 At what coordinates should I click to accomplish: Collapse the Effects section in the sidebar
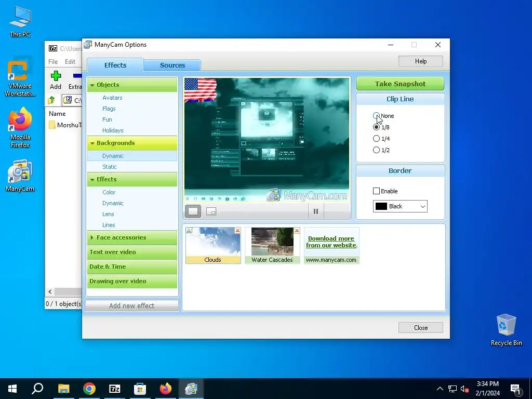click(132, 179)
